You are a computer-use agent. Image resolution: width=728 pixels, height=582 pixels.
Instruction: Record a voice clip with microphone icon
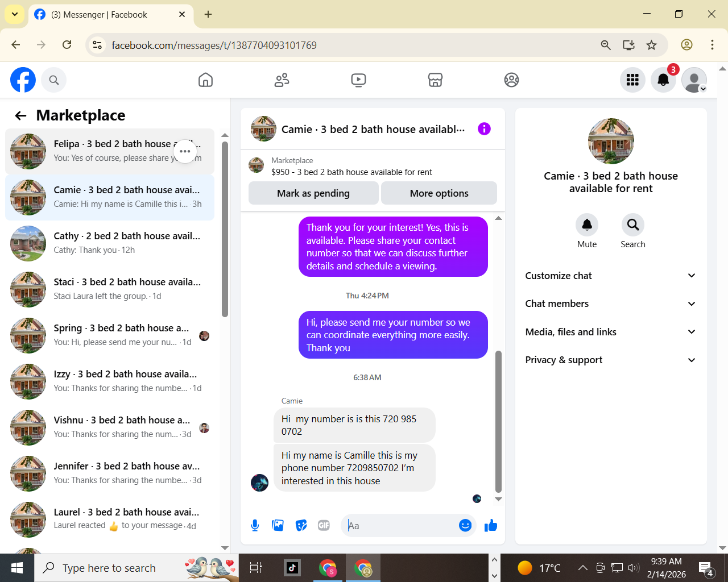(x=255, y=526)
